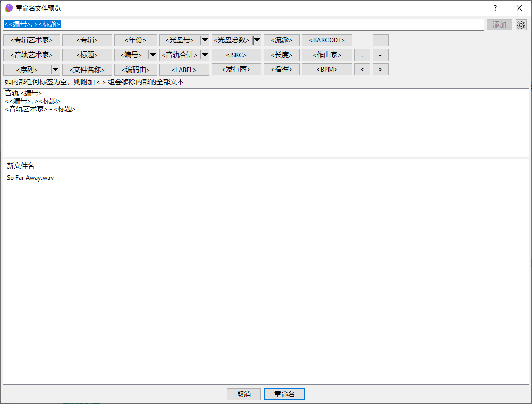
Task: Add the <BARCODE> tag
Action: 327,40
